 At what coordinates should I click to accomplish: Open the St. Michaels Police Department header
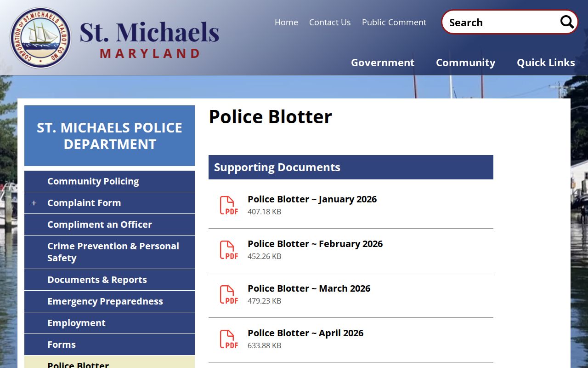click(x=109, y=136)
